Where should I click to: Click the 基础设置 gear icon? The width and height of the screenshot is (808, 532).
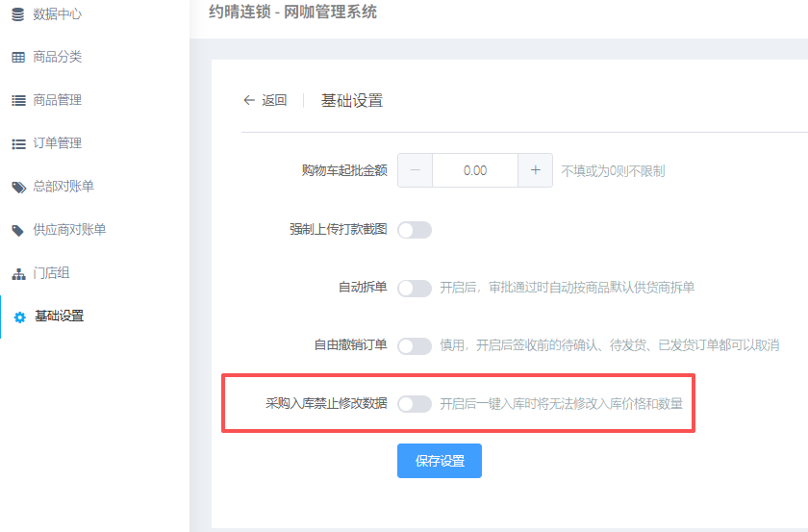(19, 317)
